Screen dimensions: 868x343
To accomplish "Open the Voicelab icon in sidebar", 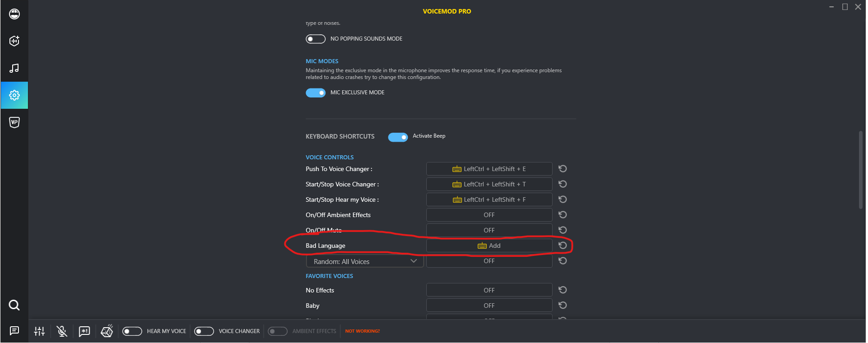I will point(14,41).
